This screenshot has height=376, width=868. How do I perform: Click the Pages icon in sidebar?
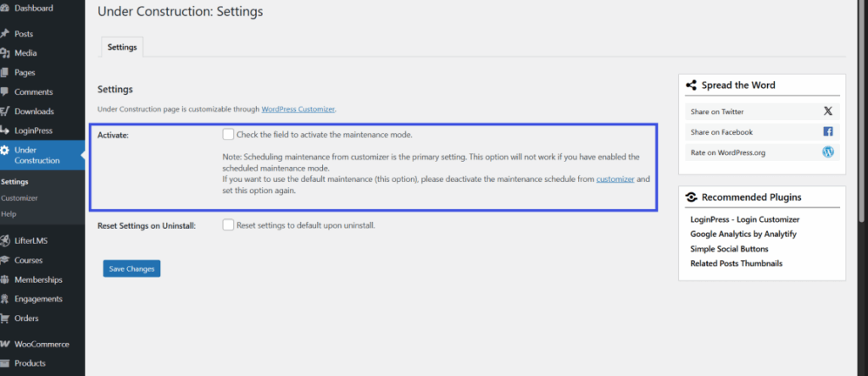click(x=4, y=73)
